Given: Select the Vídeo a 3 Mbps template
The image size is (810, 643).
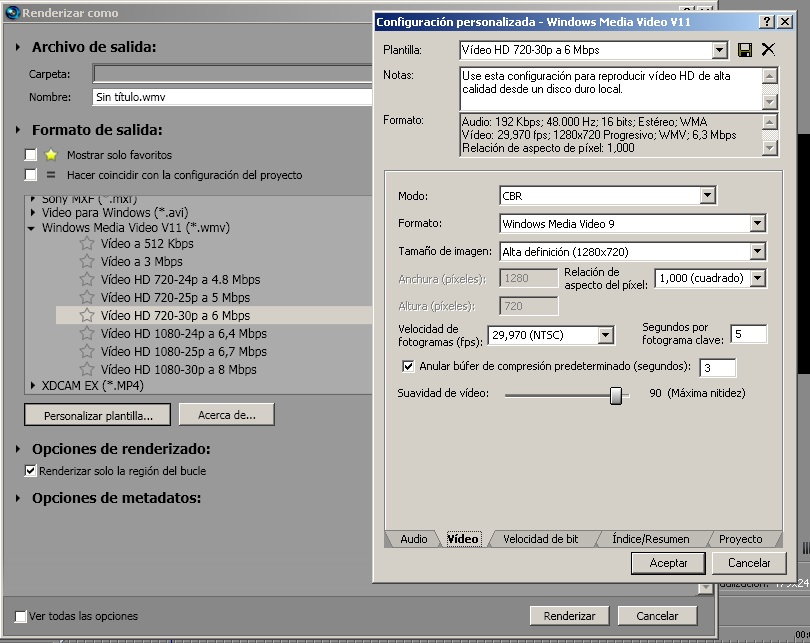Looking at the screenshot, I should (x=141, y=261).
